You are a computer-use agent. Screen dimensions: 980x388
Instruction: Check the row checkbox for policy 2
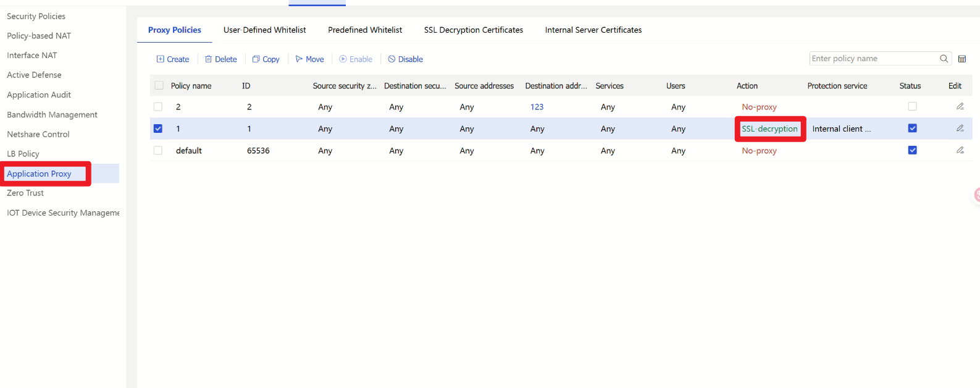[x=158, y=107]
